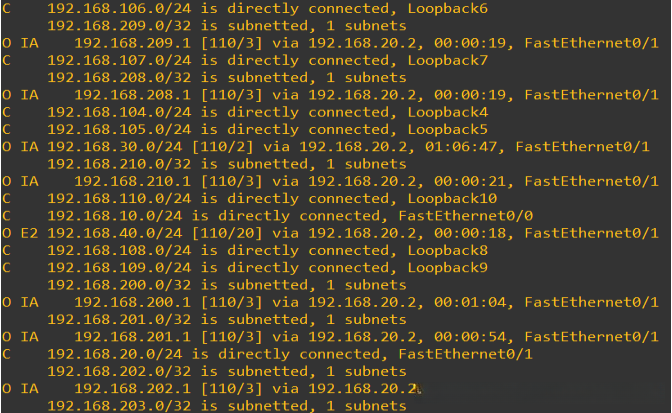Image resolution: width=672 pixels, height=413 pixels.
Task: Click the 192.168.208.0/32 subnetted line
Action: [x=226, y=77]
